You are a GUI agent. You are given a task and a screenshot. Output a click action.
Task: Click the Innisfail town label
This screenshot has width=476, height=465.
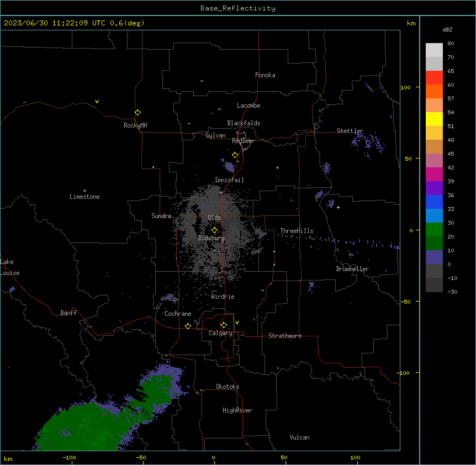[x=229, y=180]
